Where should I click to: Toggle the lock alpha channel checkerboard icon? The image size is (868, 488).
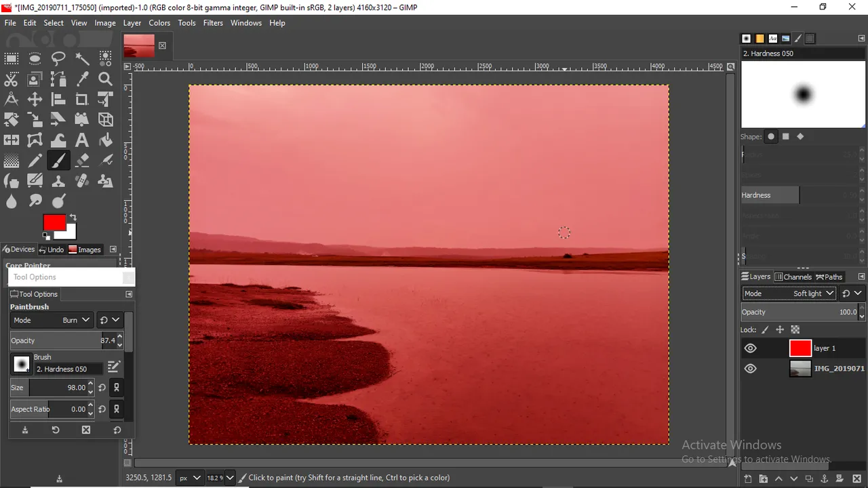click(795, 330)
